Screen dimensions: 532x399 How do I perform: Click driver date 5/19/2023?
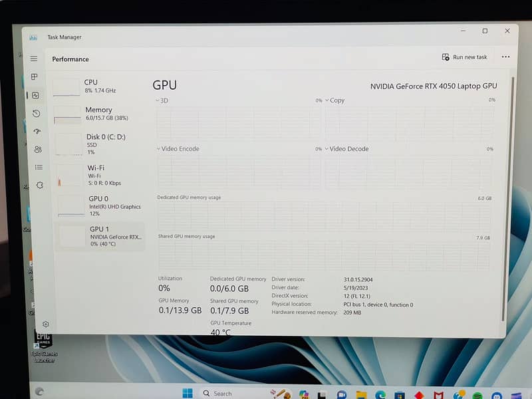point(356,288)
